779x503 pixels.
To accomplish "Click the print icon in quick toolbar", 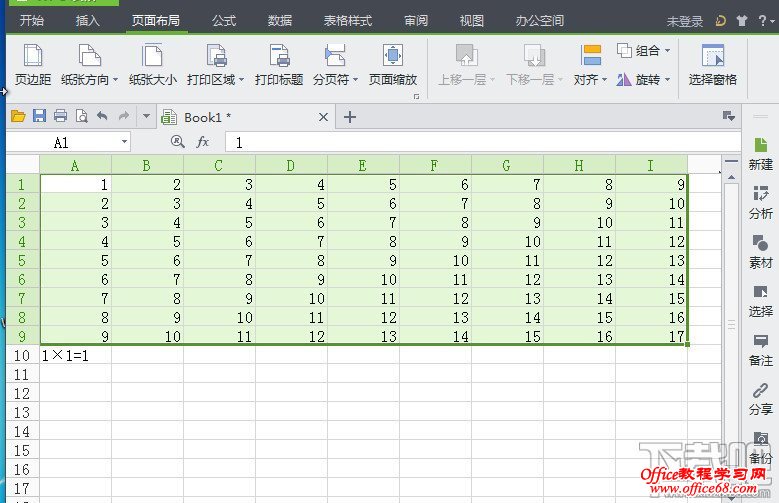I will pos(60,116).
